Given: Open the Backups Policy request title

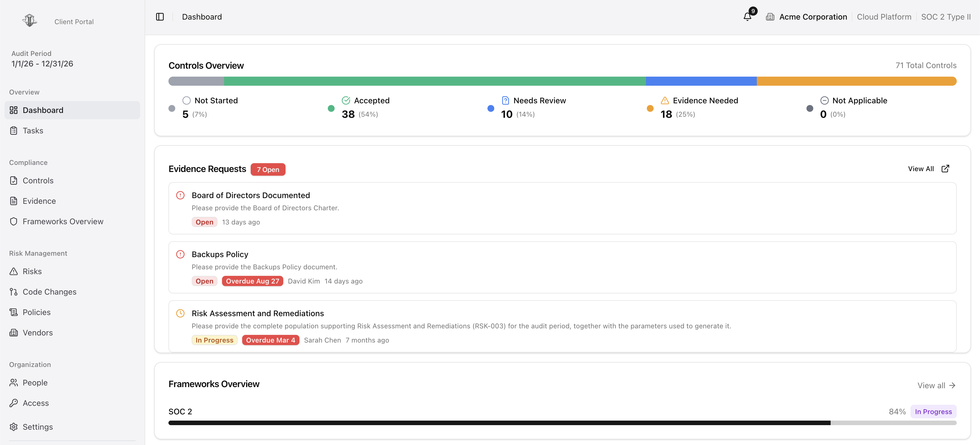Looking at the screenshot, I should [220, 254].
